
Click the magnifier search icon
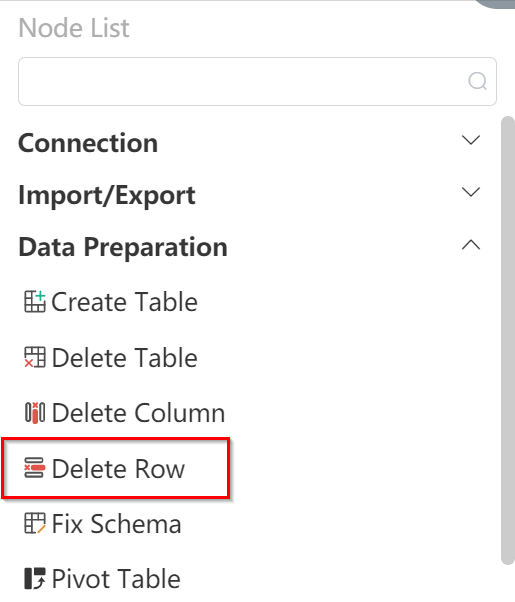(477, 81)
